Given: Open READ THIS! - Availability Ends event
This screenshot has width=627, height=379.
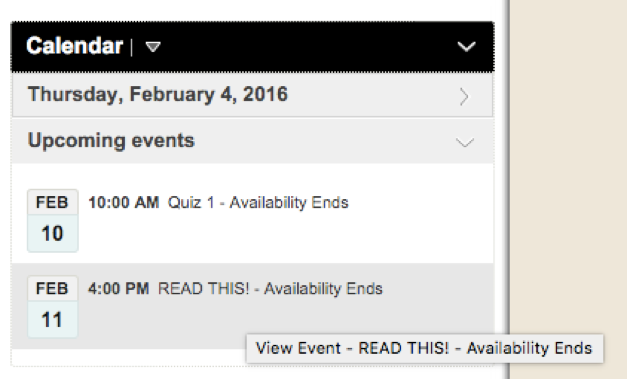Looking at the screenshot, I should (270, 289).
